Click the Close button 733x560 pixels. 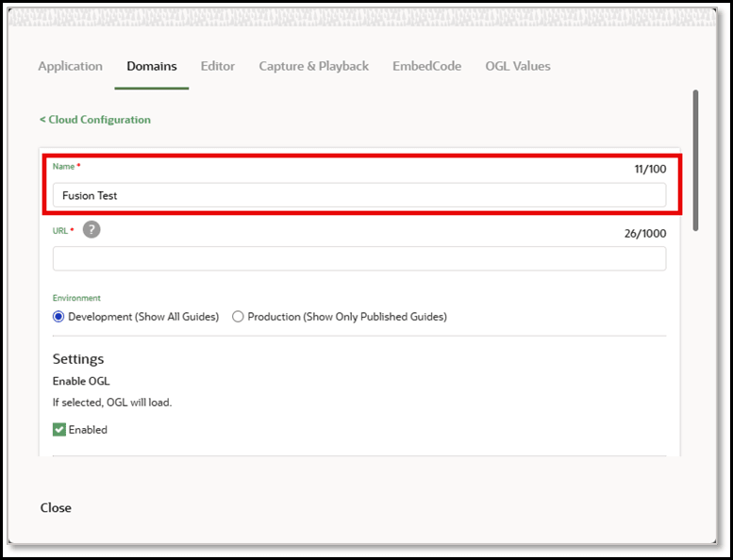(56, 508)
